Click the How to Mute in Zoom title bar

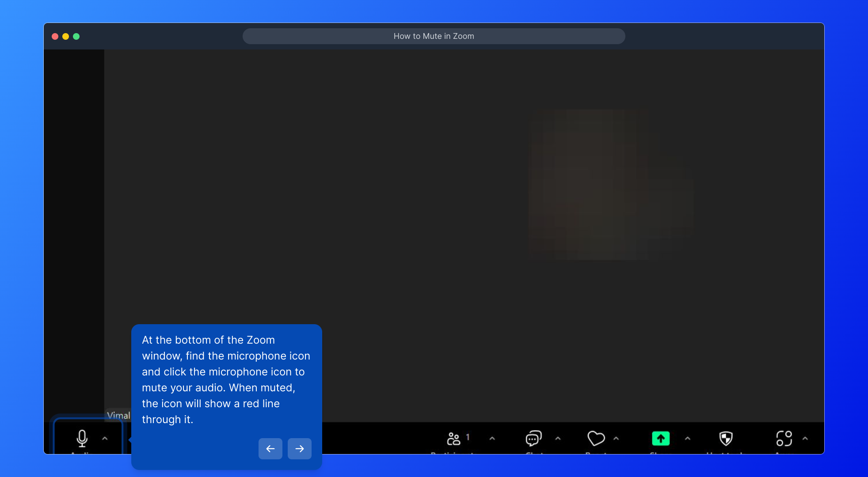pos(434,36)
